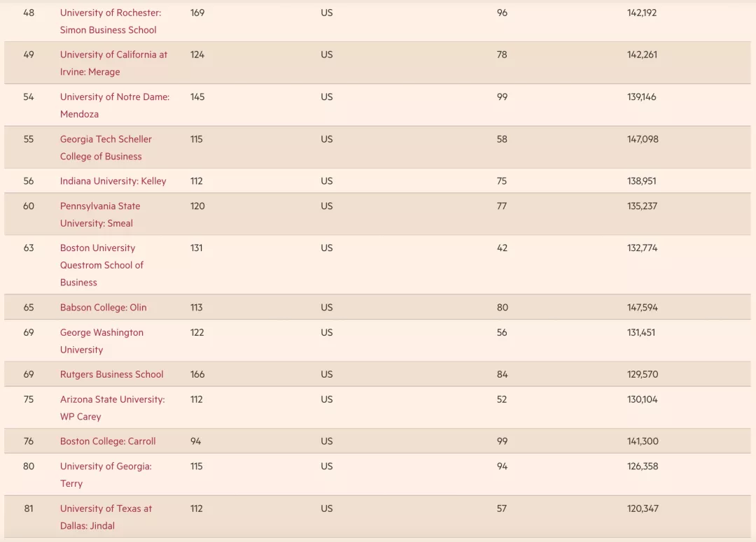756x542 pixels.
Task: Select value 75 in Indiana Kelley row
Action: click(x=502, y=181)
